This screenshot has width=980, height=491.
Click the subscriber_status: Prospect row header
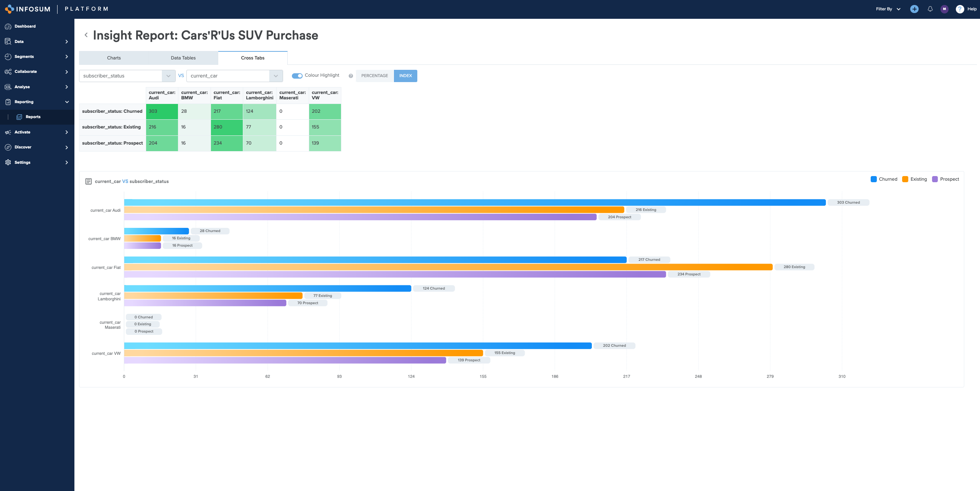click(112, 143)
